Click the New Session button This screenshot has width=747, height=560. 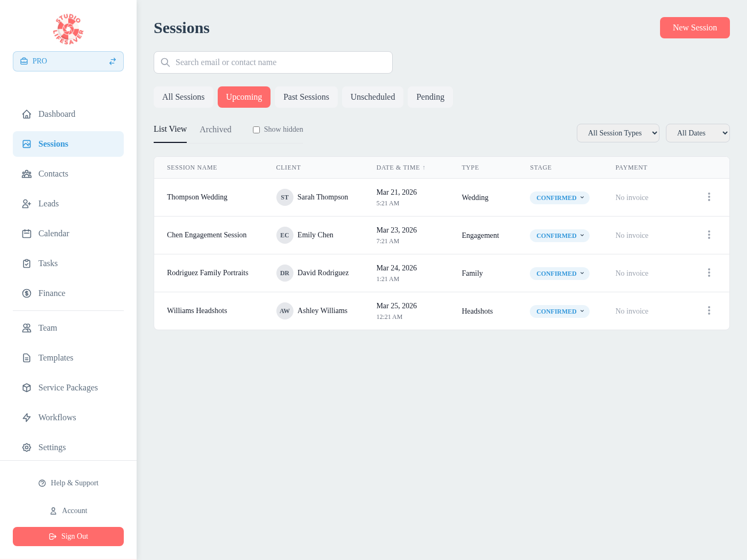(x=695, y=28)
